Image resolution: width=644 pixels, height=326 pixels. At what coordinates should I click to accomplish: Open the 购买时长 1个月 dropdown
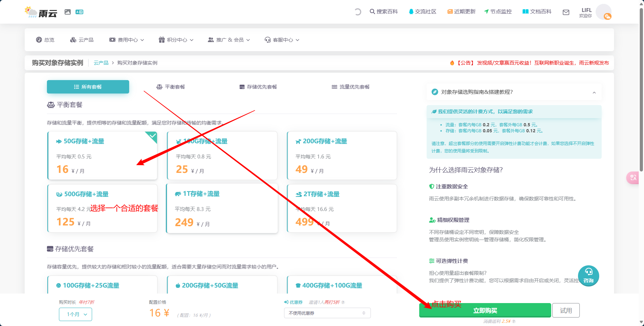(76, 314)
